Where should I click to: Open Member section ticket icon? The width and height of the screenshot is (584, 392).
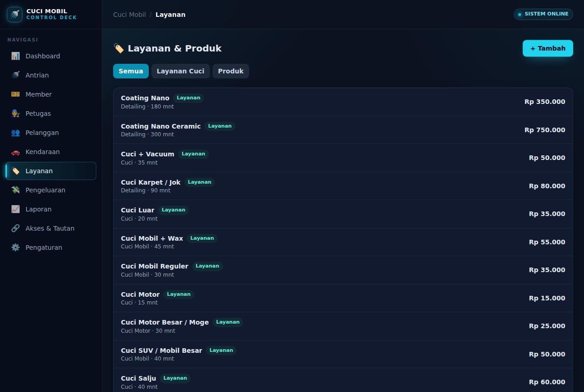point(16,94)
